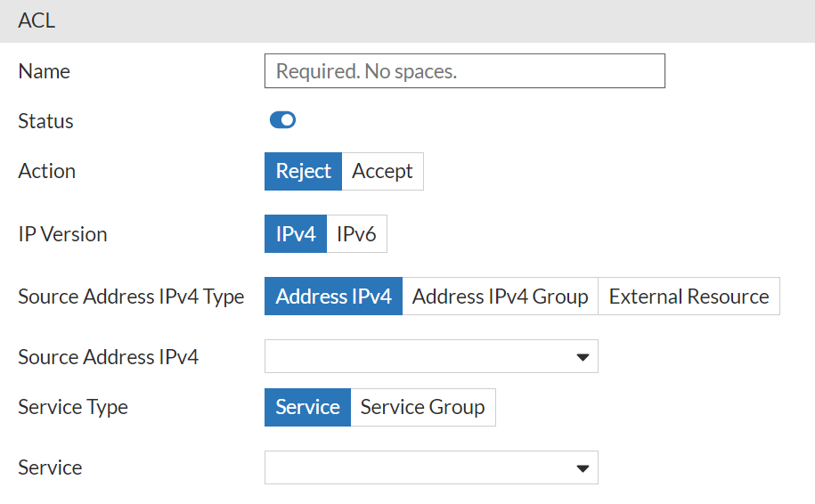The image size is (815, 504).
Task: Pick External Resource source type
Action: 689,297
